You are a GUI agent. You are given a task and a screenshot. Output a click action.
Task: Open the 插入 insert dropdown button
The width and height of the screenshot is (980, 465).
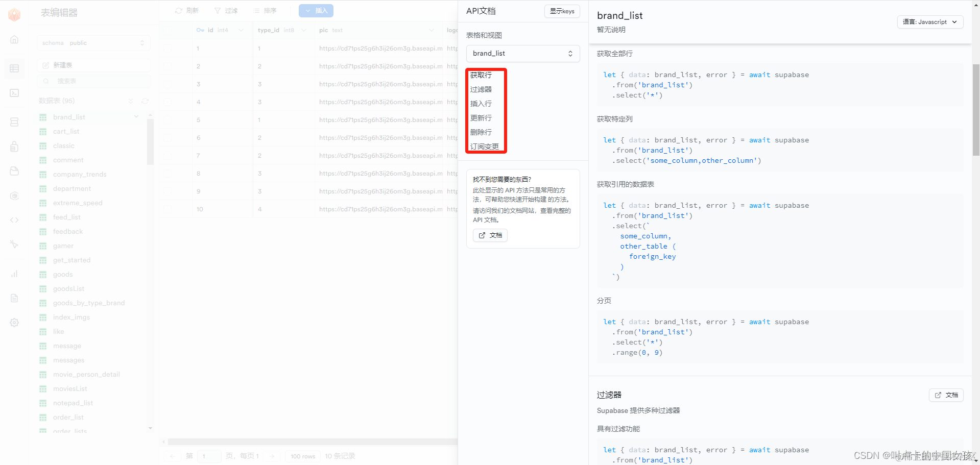(316, 11)
